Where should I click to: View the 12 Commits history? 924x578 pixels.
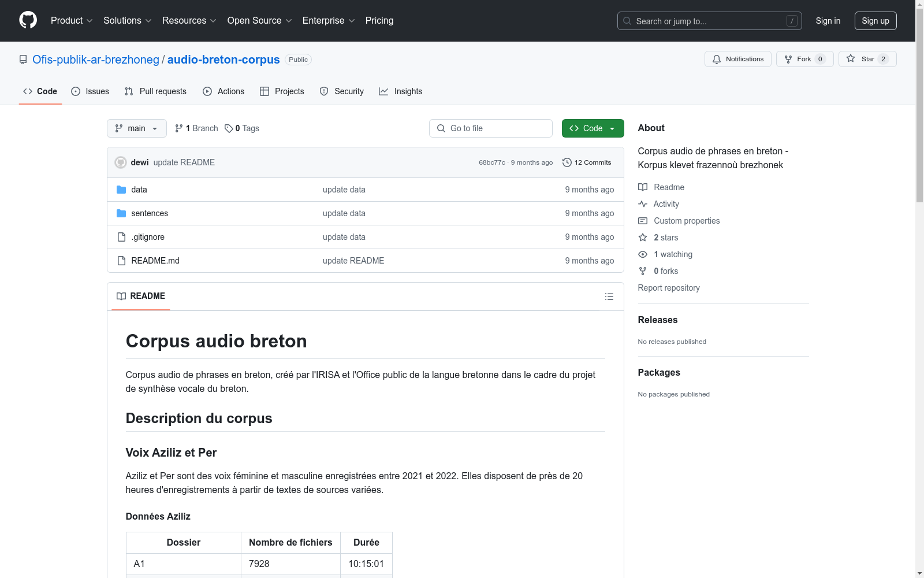(x=587, y=162)
